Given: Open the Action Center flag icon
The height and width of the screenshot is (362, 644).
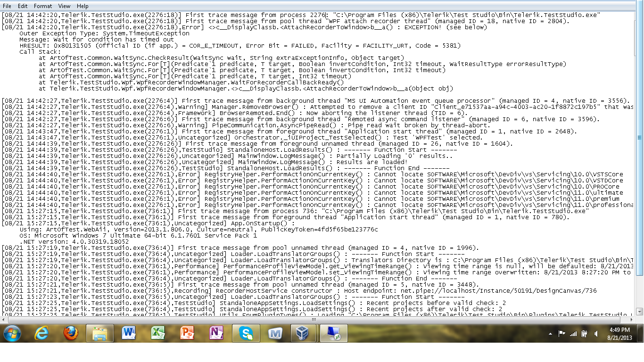Looking at the screenshot, I should [562, 334].
